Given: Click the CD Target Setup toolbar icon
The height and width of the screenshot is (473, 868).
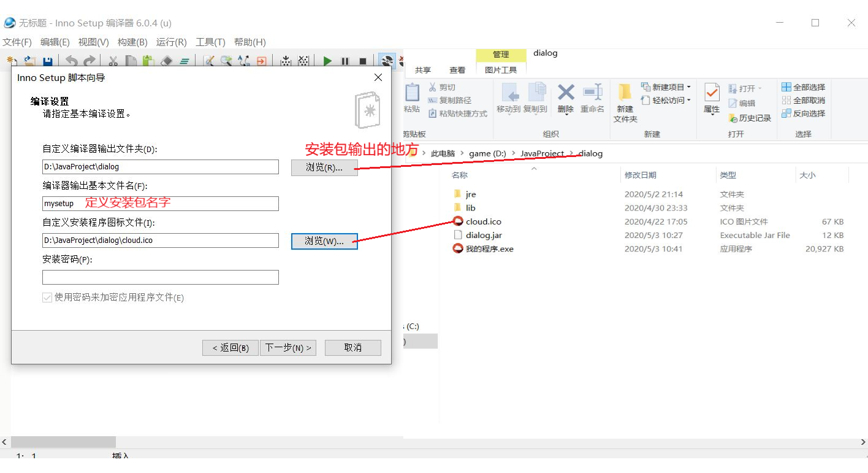Looking at the screenshot, I should click(386, 61).
